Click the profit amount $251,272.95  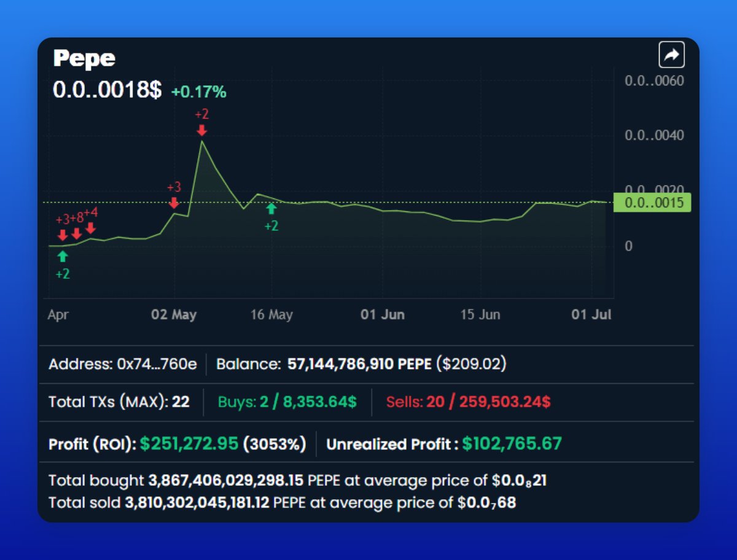pos(189,444)
